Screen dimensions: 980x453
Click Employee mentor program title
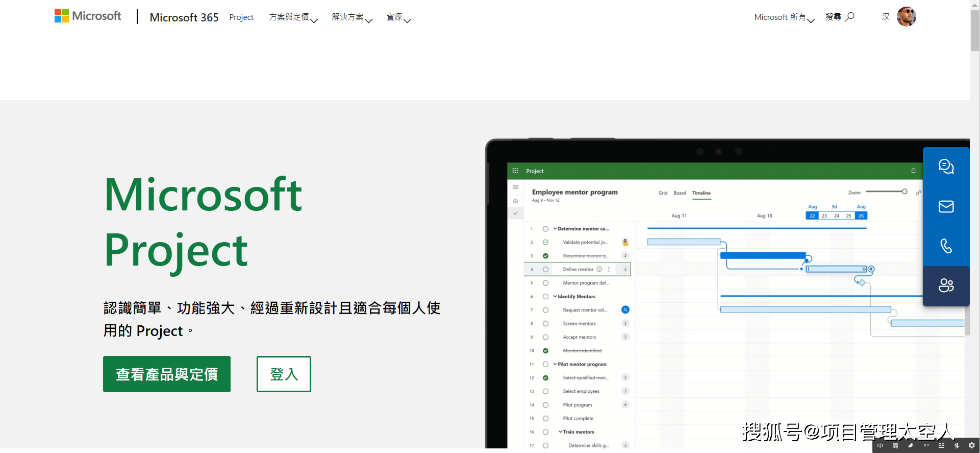[575, 192]
